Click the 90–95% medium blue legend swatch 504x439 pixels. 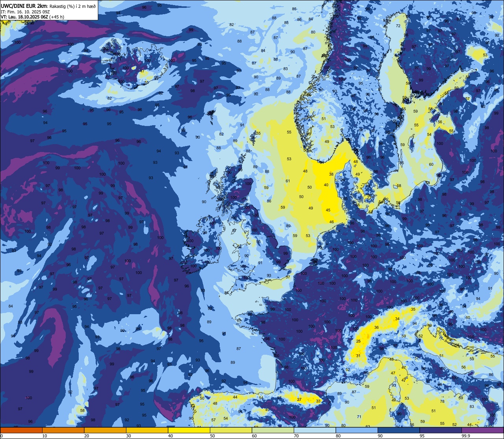[398, 430]
